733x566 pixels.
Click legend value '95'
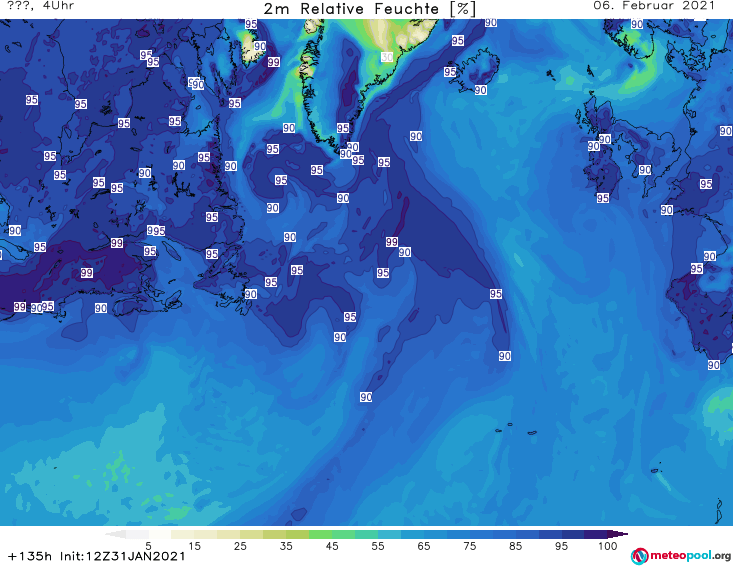(561, 546)
